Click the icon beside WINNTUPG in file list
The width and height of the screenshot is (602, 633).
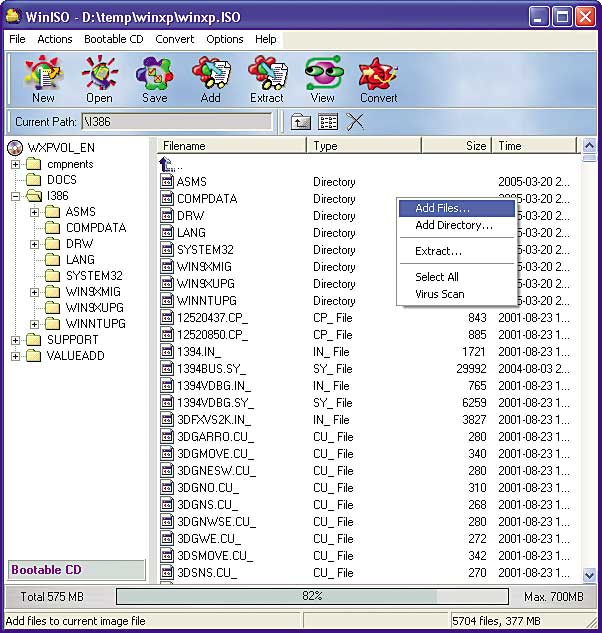point(167,300)
